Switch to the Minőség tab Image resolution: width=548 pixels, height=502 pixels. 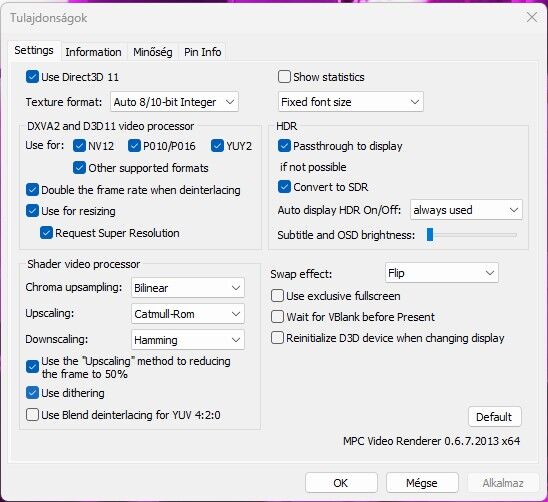pos(153,52)
